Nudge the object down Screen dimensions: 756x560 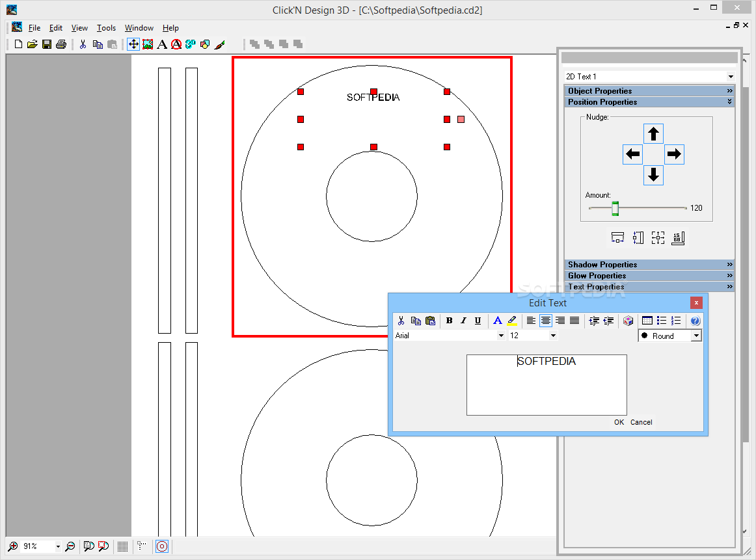tap(653, 175)
